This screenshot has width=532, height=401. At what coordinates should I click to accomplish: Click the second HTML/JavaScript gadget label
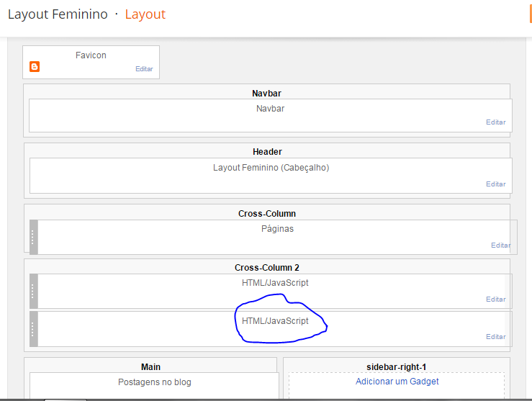[x=275, y=321]
